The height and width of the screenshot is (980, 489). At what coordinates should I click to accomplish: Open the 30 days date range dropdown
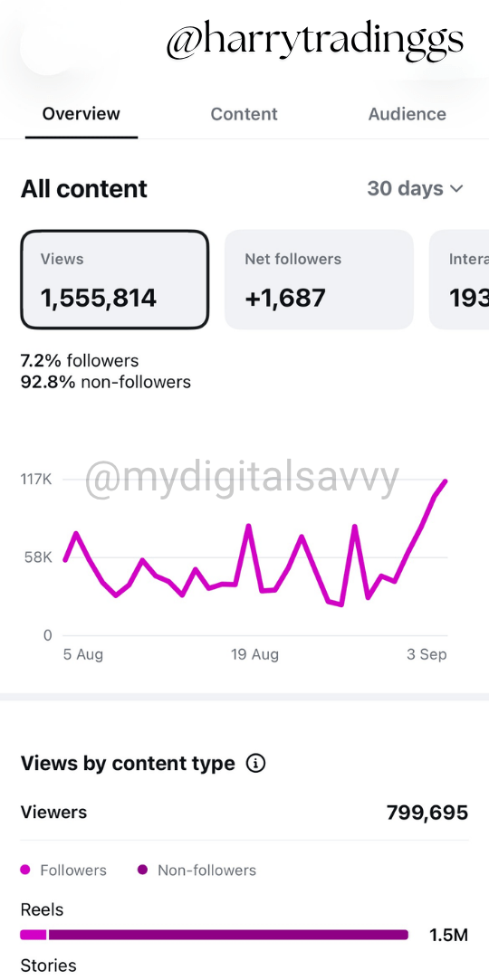point(416,189)
